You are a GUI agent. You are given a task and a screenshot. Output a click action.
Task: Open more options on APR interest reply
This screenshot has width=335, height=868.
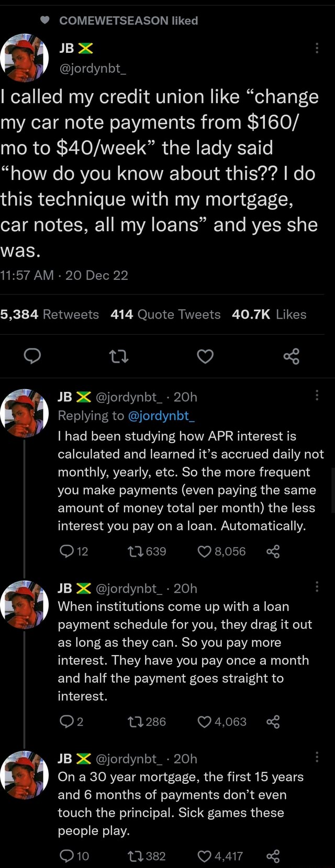tap(317, 395)
